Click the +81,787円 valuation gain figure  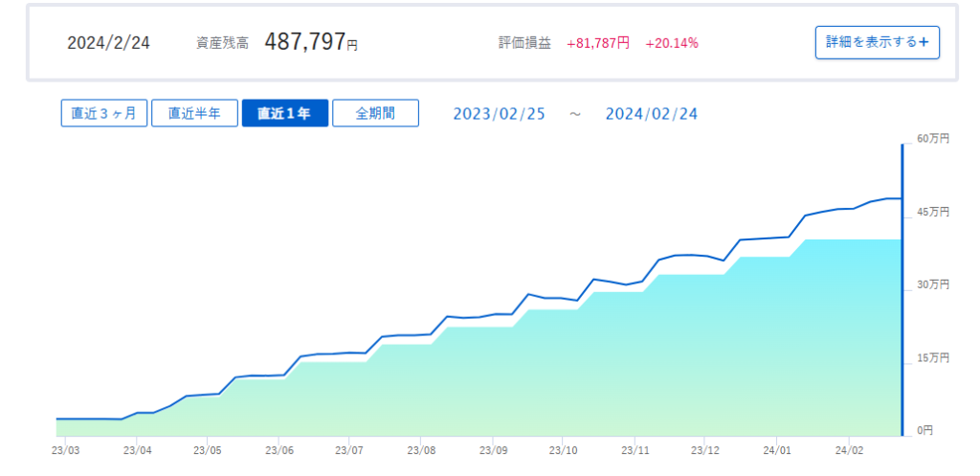click(x=598, y=43)
